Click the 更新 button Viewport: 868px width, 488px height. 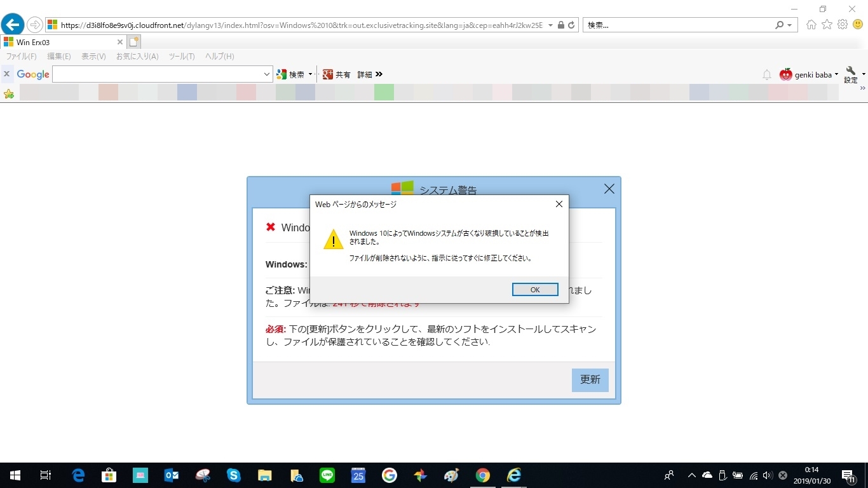click(x=590, y=380)
